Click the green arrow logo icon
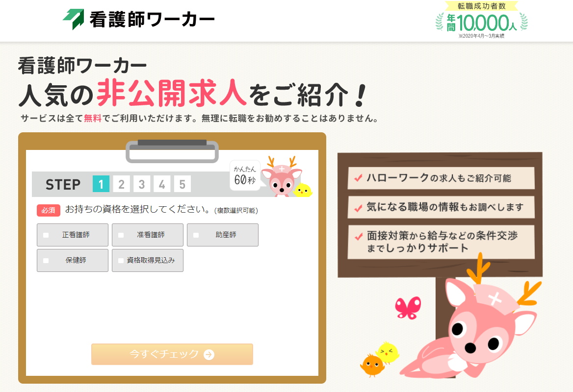The width and height of the screenshot is (573, 392). (x=74, y=19)
